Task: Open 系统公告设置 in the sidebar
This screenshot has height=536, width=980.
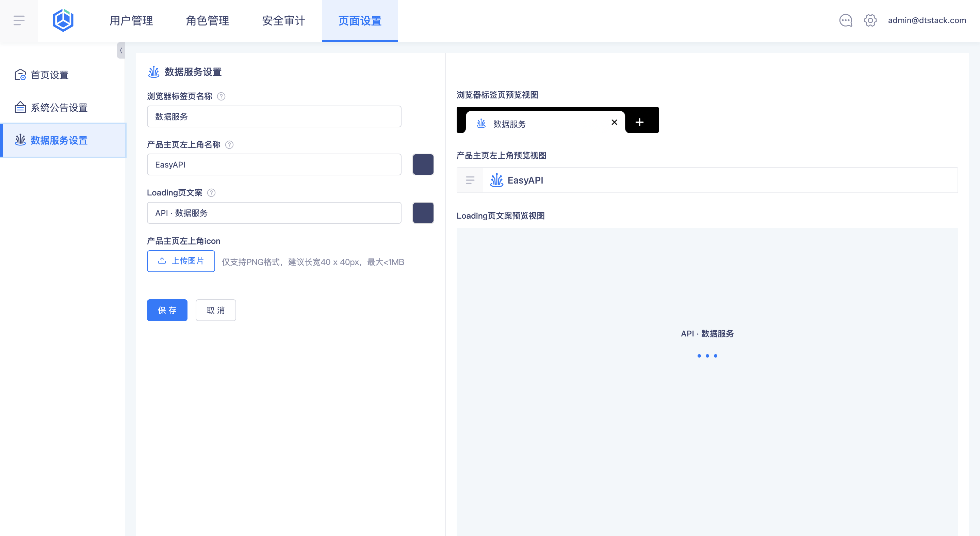Action: tap(59, 108)
